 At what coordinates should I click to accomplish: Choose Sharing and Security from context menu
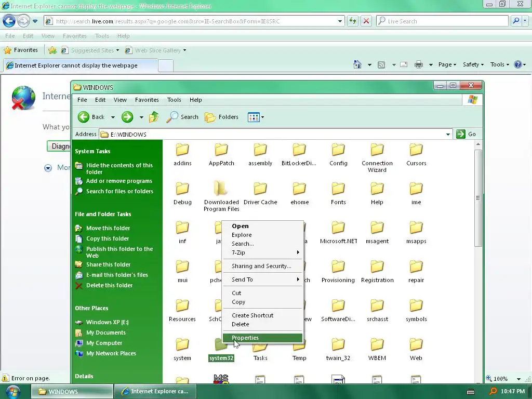pos(262,266)
